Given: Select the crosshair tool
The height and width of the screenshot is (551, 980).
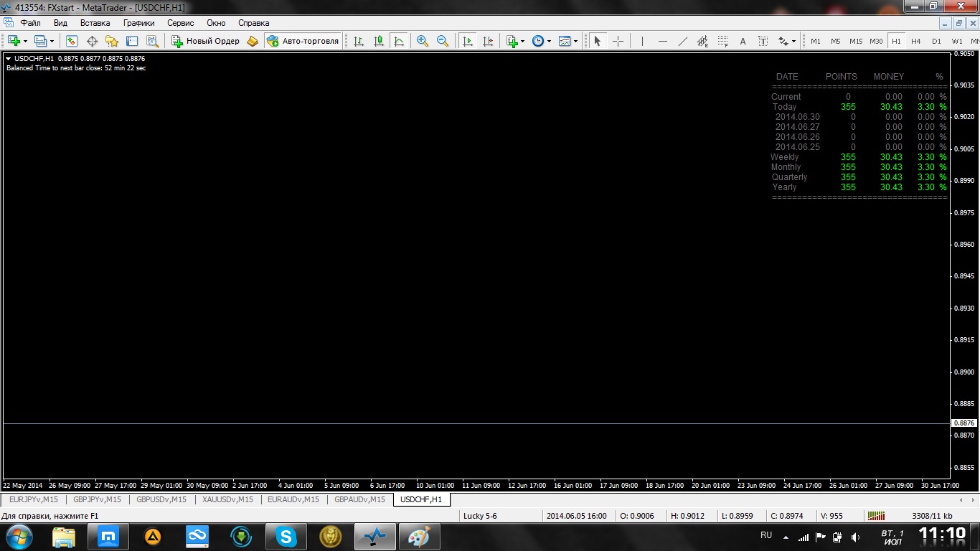Looking at the screenshot, I should click(618, 41).
